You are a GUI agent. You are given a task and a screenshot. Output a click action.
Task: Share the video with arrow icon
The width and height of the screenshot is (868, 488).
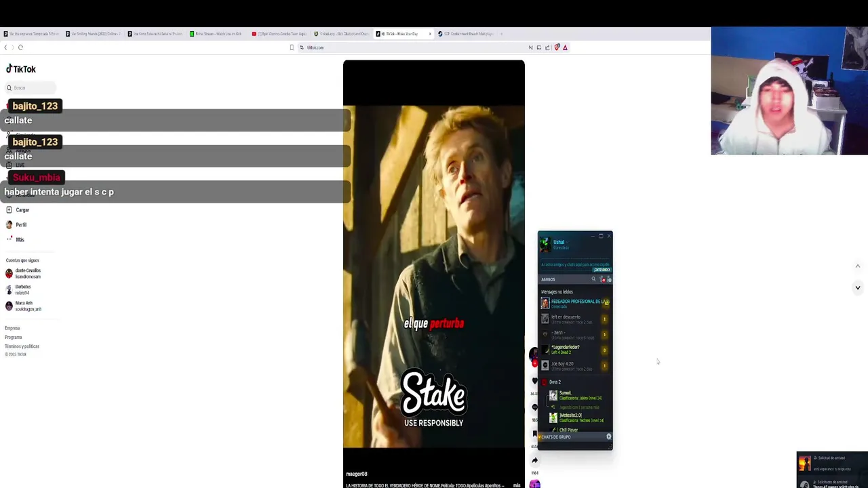pos(534,460)
